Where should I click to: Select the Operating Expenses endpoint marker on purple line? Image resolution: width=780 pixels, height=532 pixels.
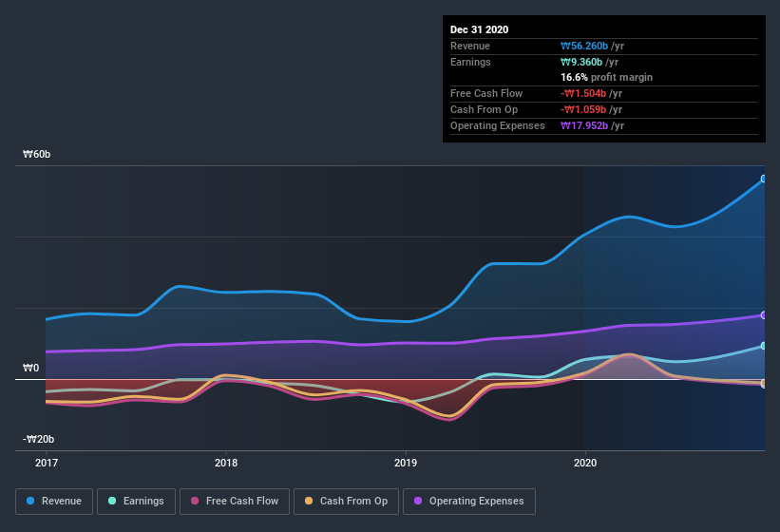click(763, 315)
